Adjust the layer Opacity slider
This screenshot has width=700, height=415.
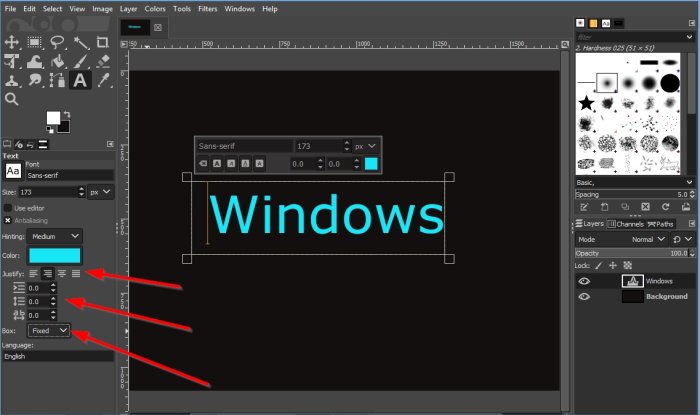pyautogui.click(x=632, y=253)
